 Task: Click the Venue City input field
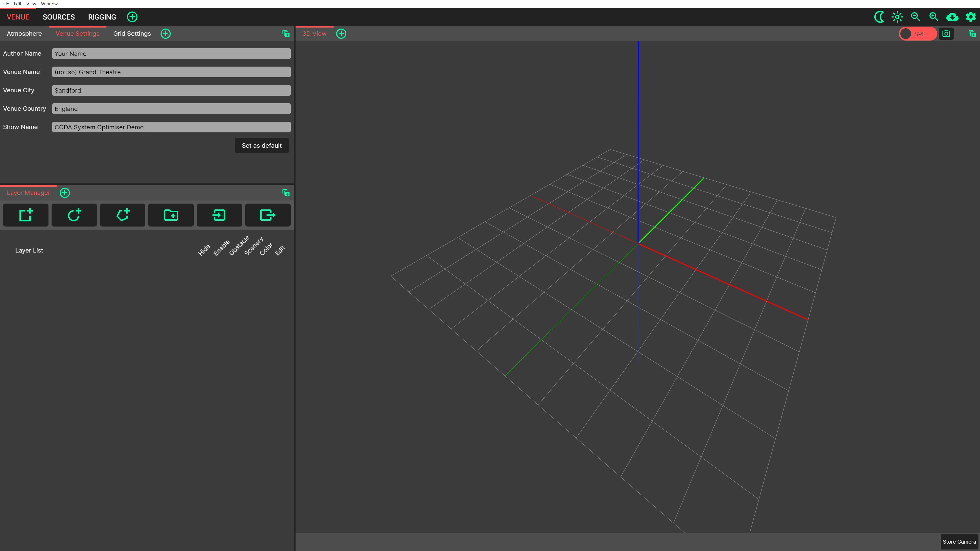tap(171, 90)
